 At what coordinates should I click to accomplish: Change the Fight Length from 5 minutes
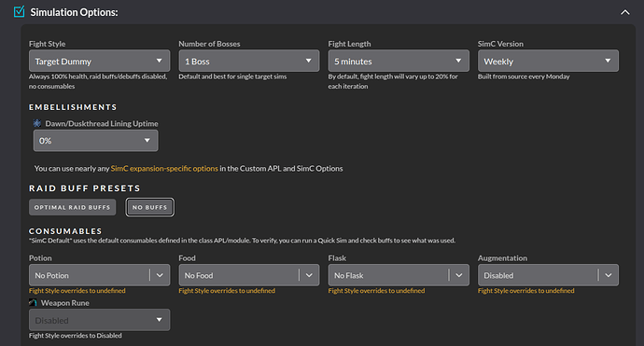point(399,61)
